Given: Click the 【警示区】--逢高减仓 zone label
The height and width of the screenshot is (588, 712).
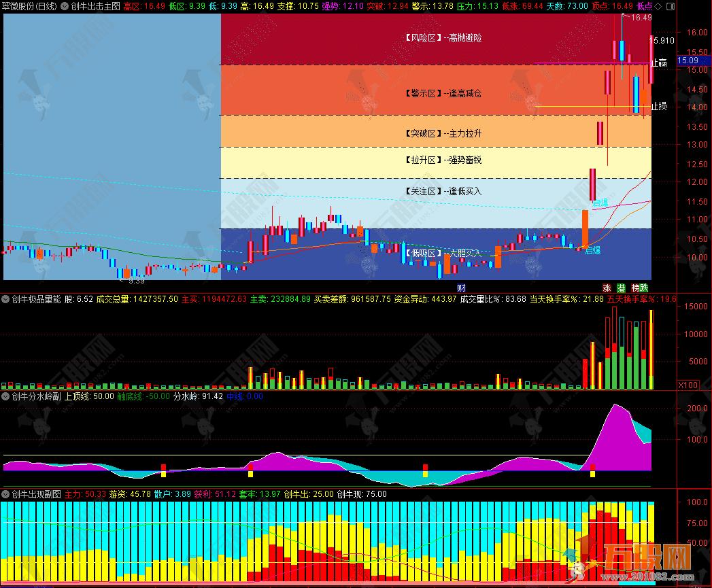Looking at the screenshot, I should coord(443,94).
